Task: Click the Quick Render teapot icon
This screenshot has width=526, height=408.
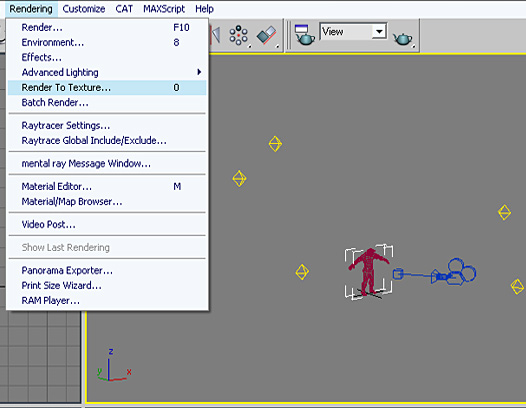Action: pyautogui.click(x=403, y=39)
